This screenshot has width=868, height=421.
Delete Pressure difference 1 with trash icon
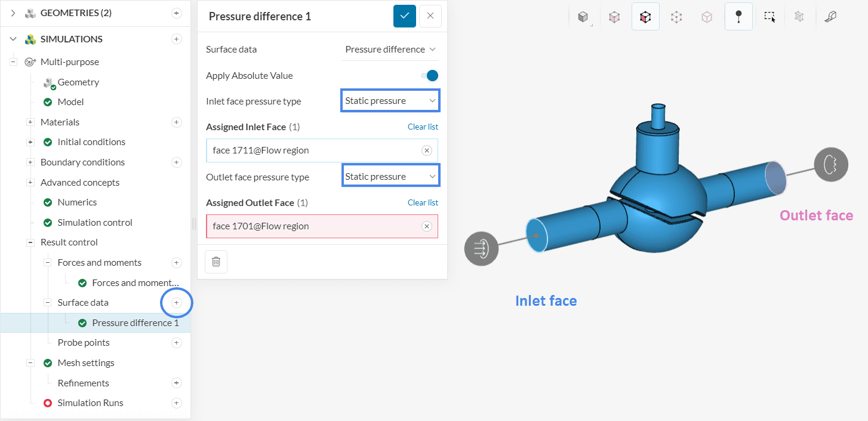[x=216, y=262]
